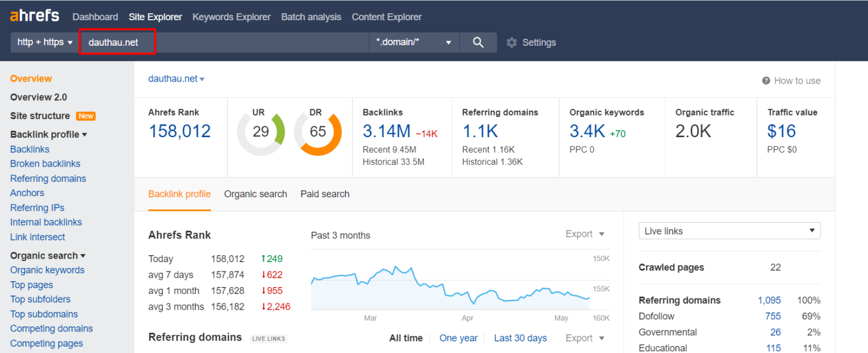This screenshot has height=353, width=868.
Task: Open Site structure in sidebar
Action: 40,116
